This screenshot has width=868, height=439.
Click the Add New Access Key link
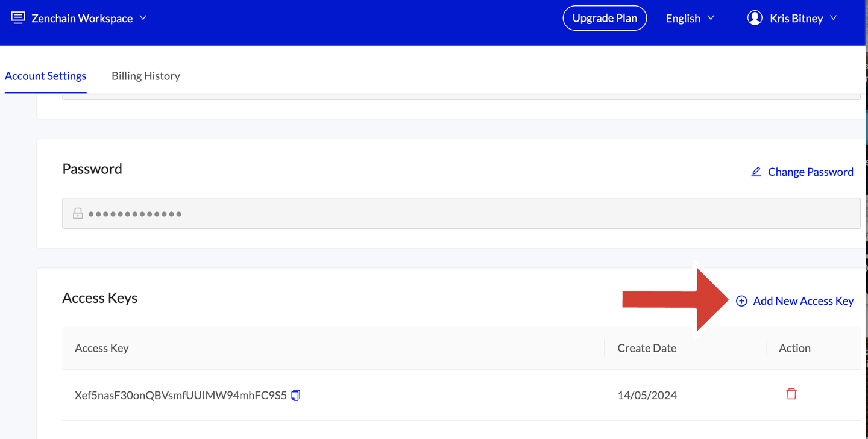pos(803,300)
